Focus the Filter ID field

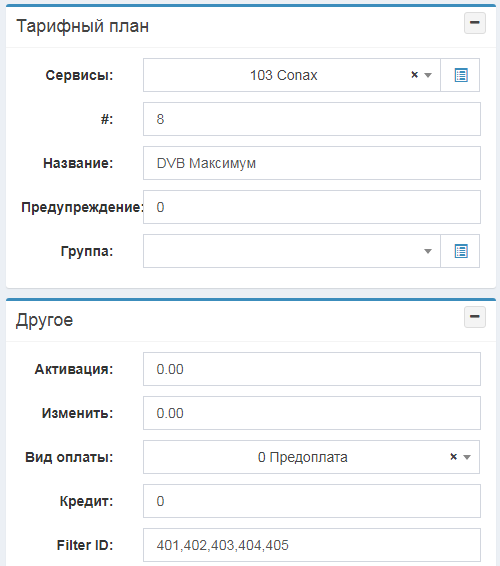[x=312, y=545]
